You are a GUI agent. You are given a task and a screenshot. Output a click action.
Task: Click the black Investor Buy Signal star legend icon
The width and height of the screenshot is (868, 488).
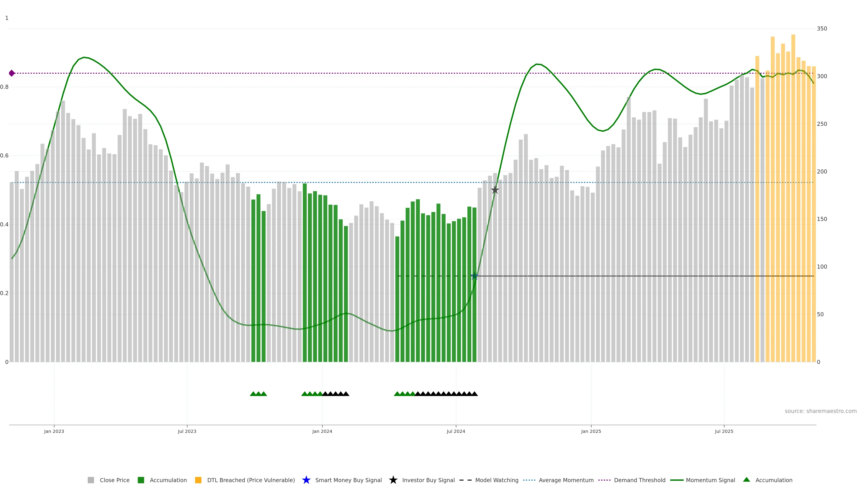point(393,480)
